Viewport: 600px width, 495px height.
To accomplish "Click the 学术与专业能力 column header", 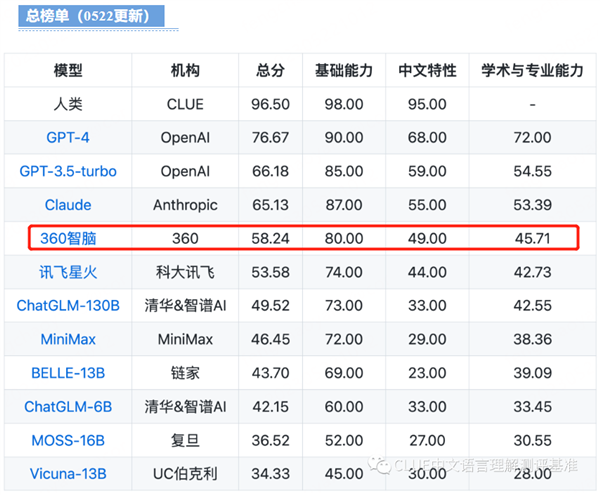I will click(532, 71).
